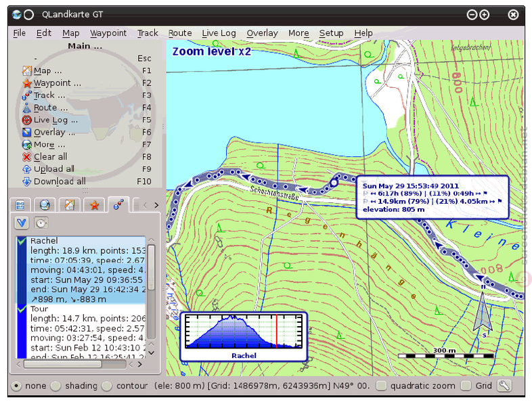532x406 pixels.
Task: Switch to the waypoints star tab
Action: [94, 205]
